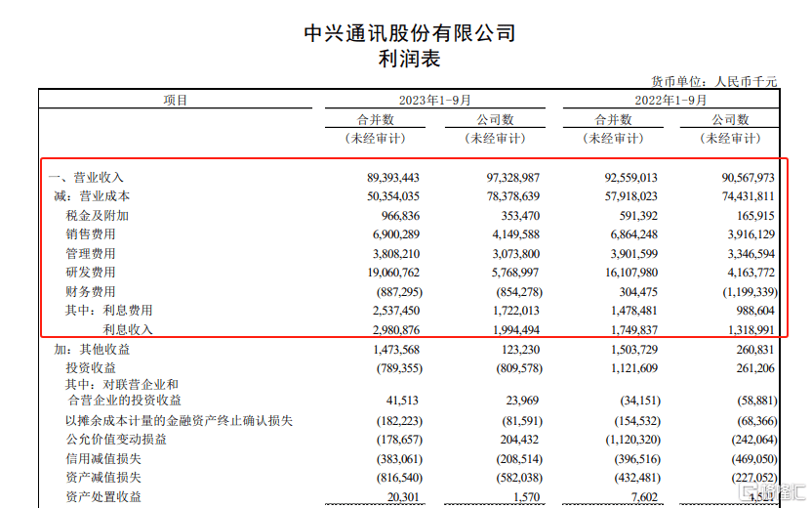The image size is (812, 508).
Task: Select the value 90,567,973
Action: click(749, 177)
